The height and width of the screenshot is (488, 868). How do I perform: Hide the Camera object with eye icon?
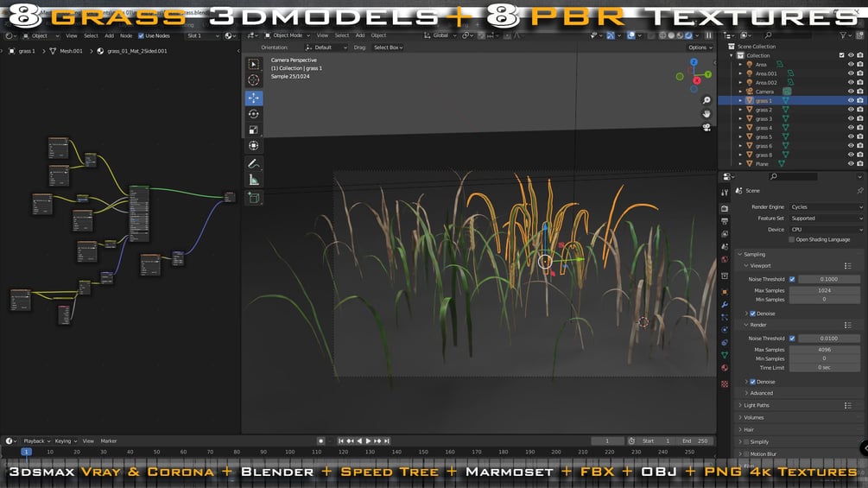[x=851, y=92]
